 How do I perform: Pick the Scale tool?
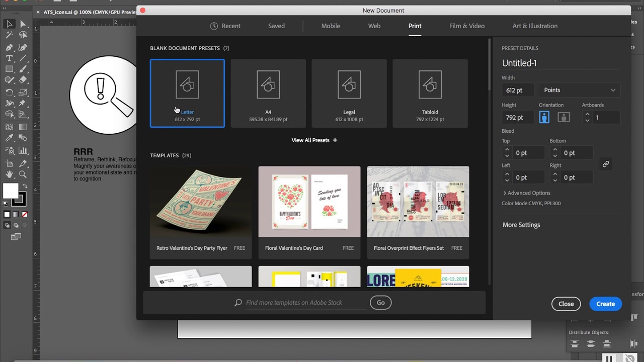click(x=23, y=93)
